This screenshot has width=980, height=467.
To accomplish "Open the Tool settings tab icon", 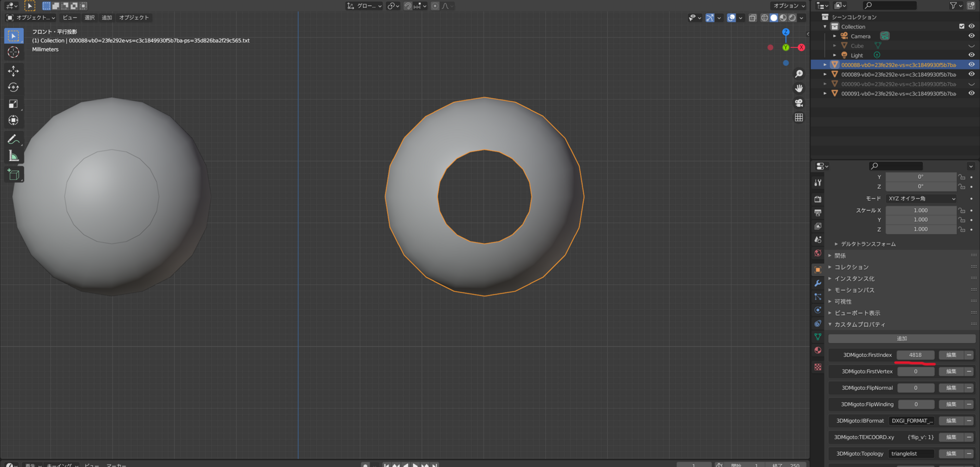I will point(818,183).
